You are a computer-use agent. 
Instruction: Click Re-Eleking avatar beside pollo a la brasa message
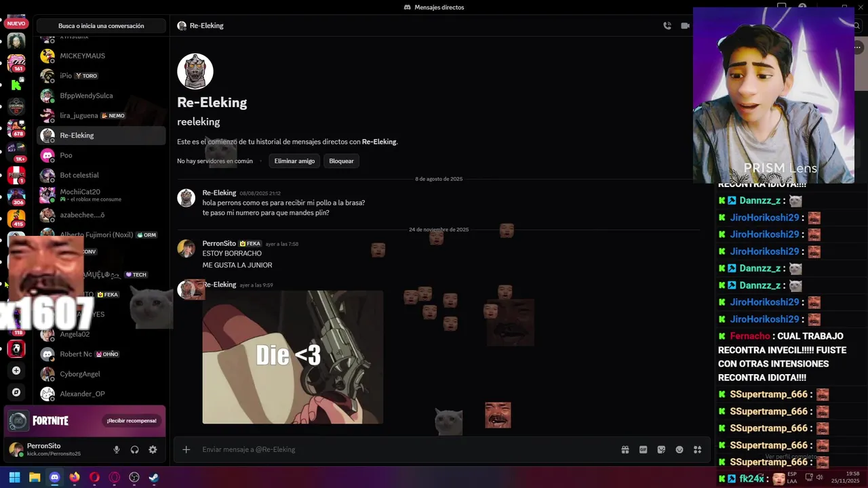186,198
